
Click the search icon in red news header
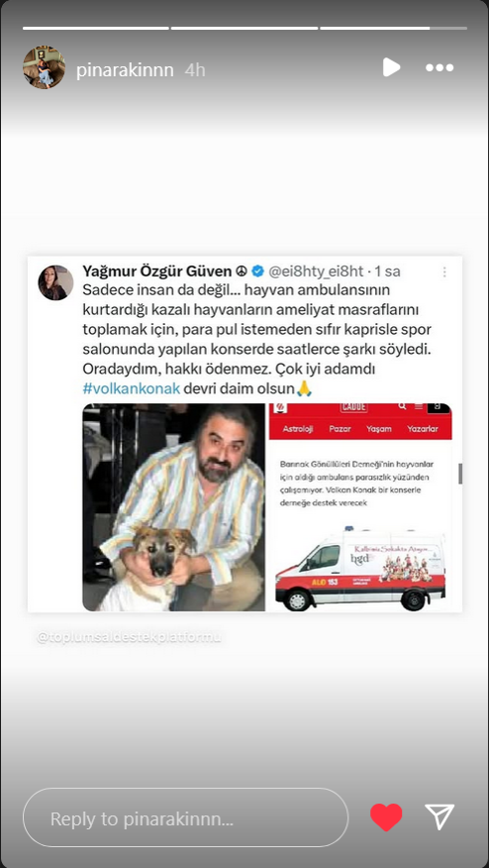point(402,407)
